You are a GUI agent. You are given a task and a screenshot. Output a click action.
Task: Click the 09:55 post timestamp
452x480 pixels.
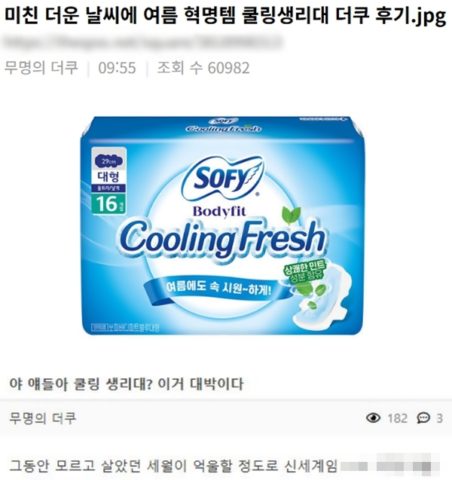(117, 68)
